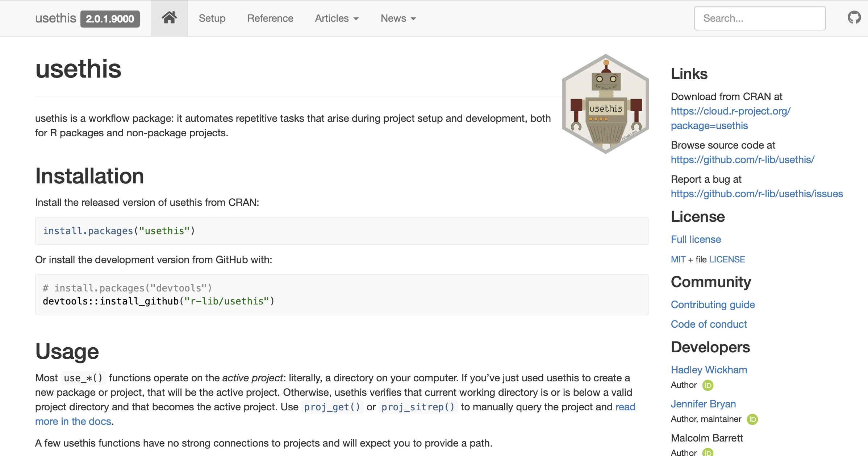Expand the Articles dropdown menu
Screen dimensions: 868x456
[337, 18]
